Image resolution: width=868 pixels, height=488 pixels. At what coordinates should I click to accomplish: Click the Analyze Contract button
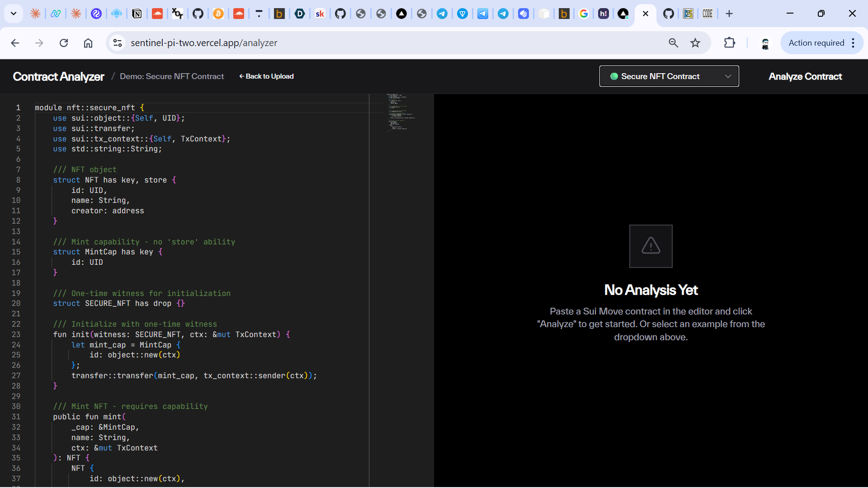tap(805, 76)
